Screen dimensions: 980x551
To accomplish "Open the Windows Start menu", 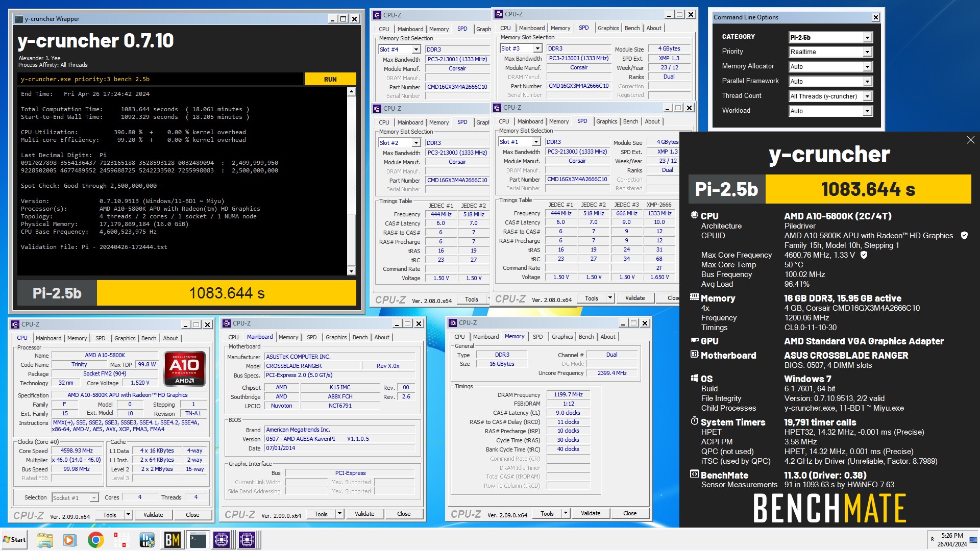I will (14, 539).
